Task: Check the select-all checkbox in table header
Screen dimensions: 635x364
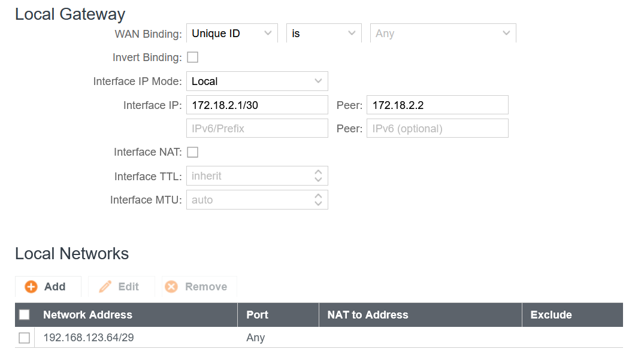Action: pyautogui.click(x=24, y=314)
